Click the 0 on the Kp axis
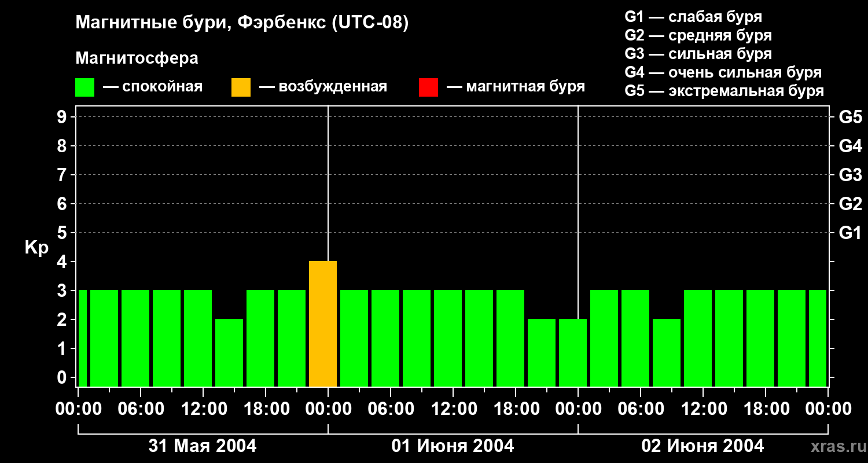868x463 pixels. pos(63,377)
